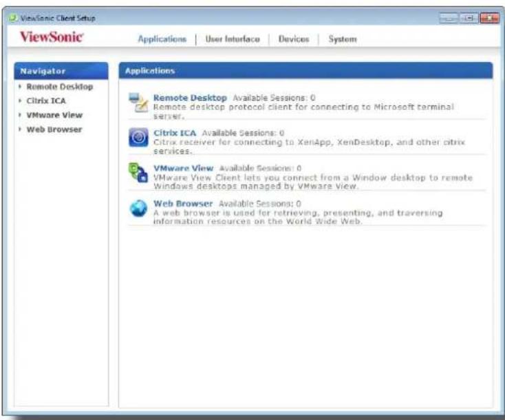
Task: Click Remote Desktop's Available Sessions: 0 text
Action: pyautogui.click(x=274, y=98)
